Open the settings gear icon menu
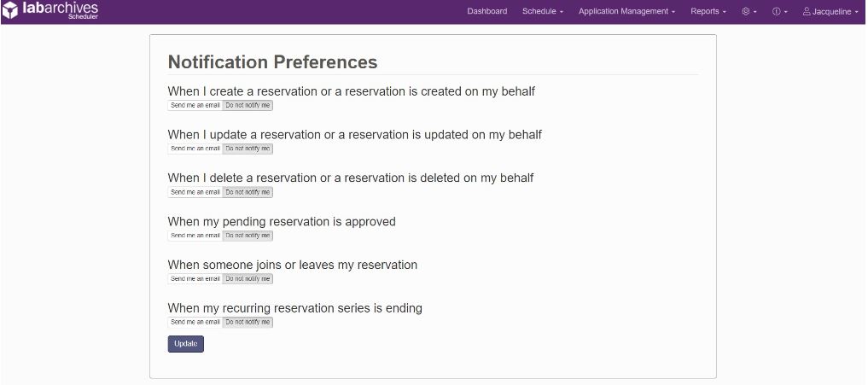 (749, 11)
